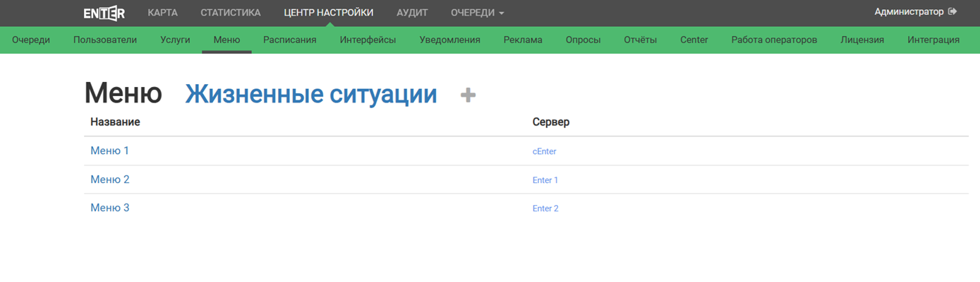
Task: Open the Лицензия tab
Action: pos(862,40)
